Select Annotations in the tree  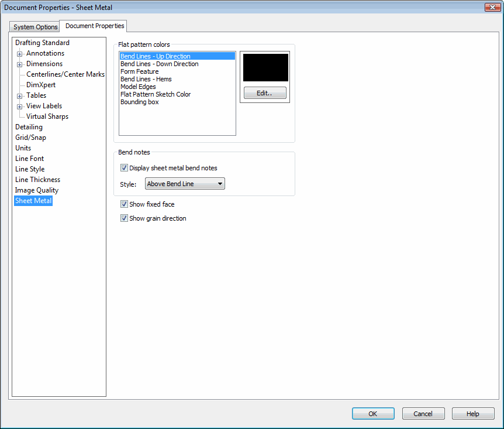click(46, 53)
